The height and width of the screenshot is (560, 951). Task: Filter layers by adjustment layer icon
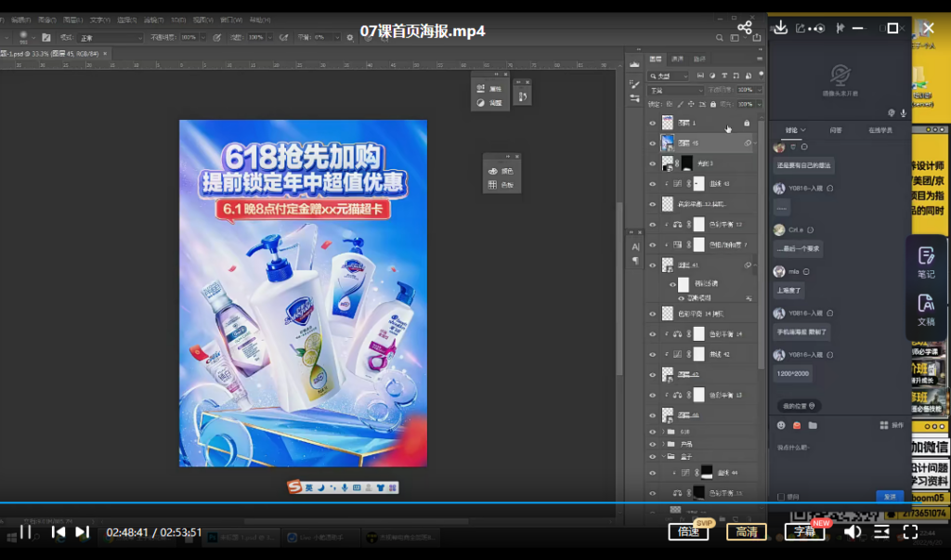(x=712, y=76)
